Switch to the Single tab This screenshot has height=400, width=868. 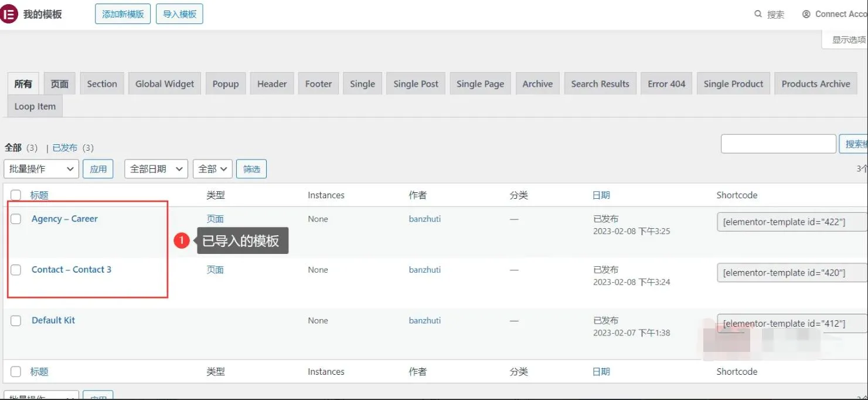click(362, 84)
